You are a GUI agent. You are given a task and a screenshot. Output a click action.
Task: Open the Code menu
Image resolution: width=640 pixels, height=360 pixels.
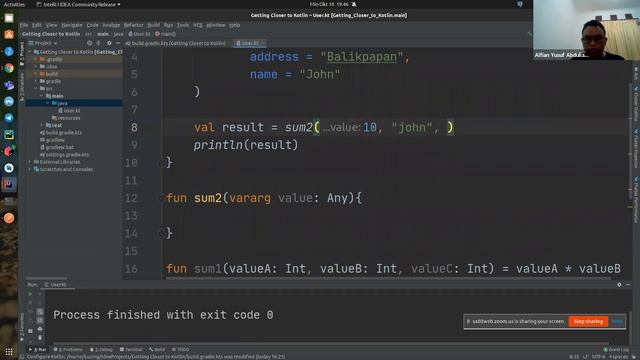coord(92,25)
